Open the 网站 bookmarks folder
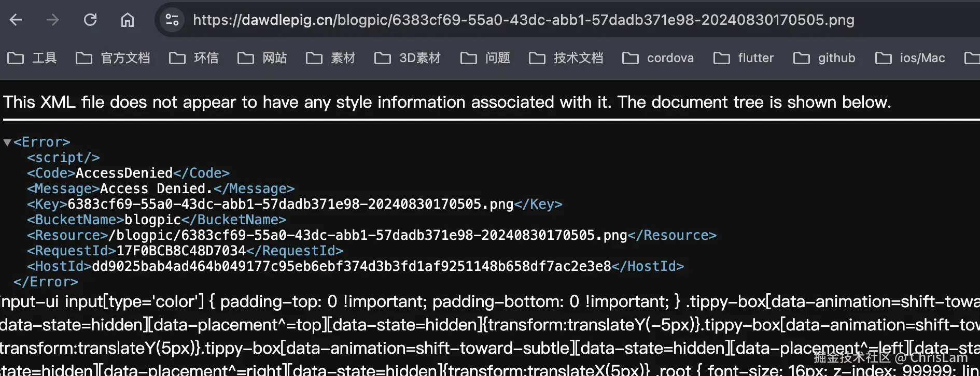The image size is (980, 376). pos(262,58)
